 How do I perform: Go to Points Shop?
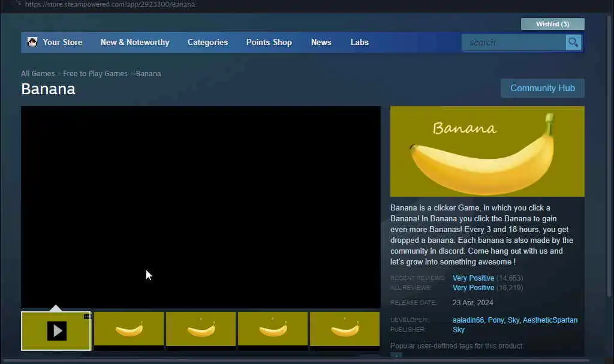coord(269,43)
